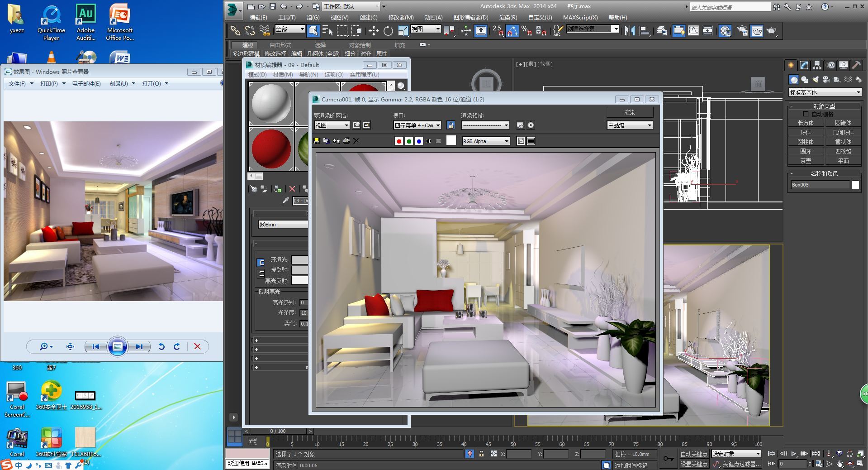Collapse the 对象类型 rollout

point(824,106)
